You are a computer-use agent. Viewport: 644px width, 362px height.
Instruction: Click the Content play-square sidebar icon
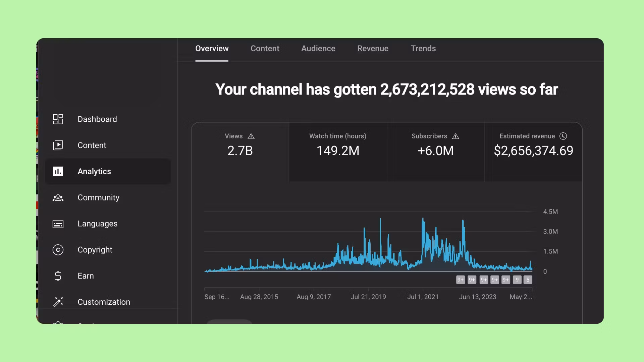click(58, 145)
